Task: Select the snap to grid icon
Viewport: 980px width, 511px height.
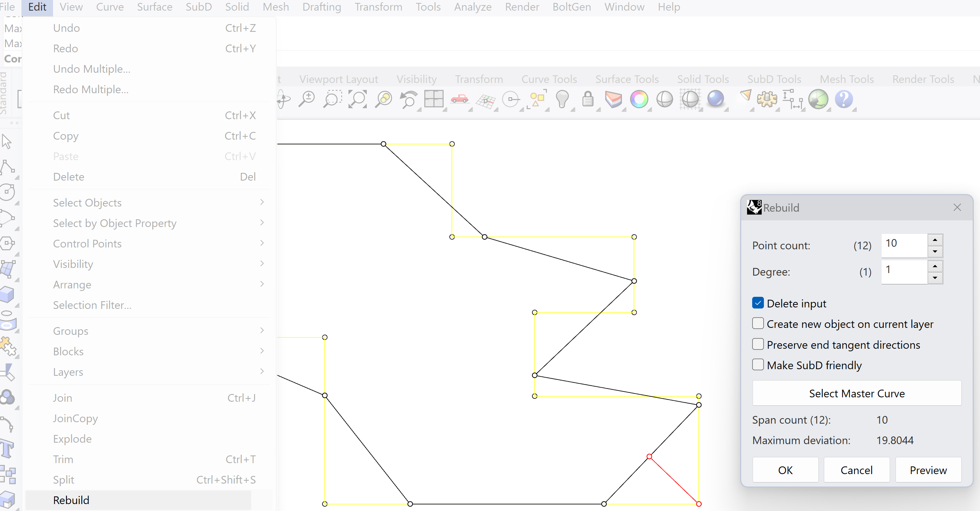Action: point(486,98)
